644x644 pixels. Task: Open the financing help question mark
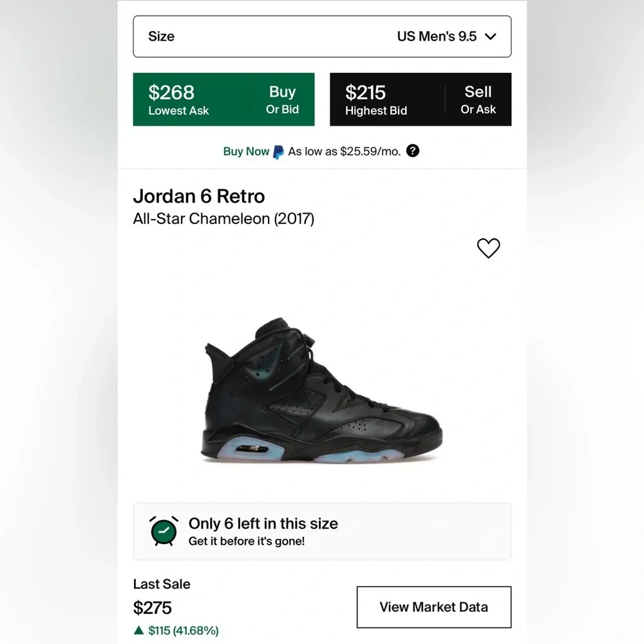pyautogui.click(x=413, y=151)
